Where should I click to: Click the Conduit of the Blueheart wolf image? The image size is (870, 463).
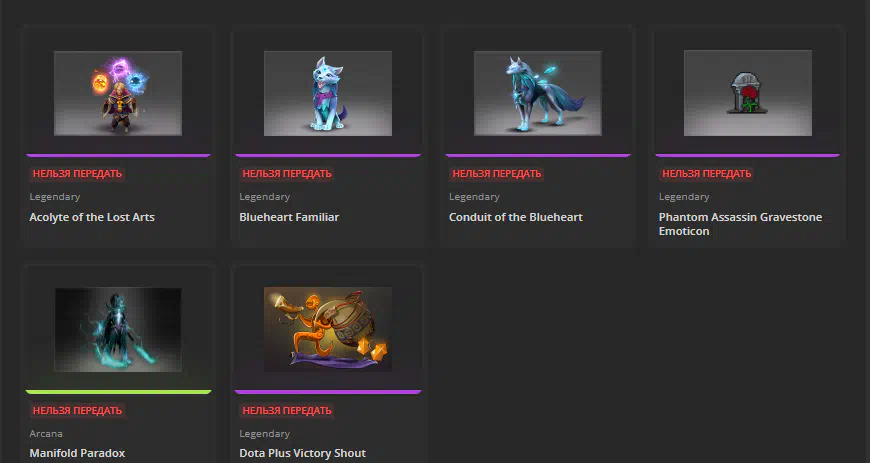(538, 93)
